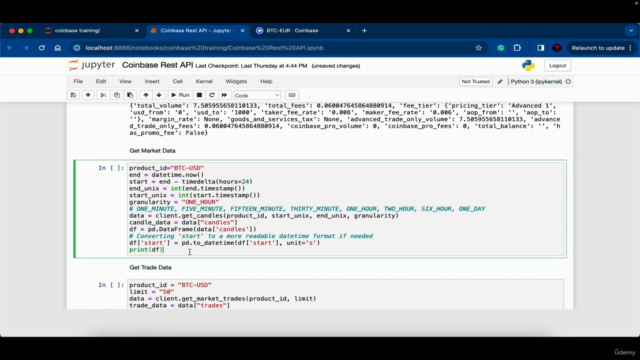Click the limit = "50" line
The width and height of the screenshot is (640, 360).
click(151, 292)
